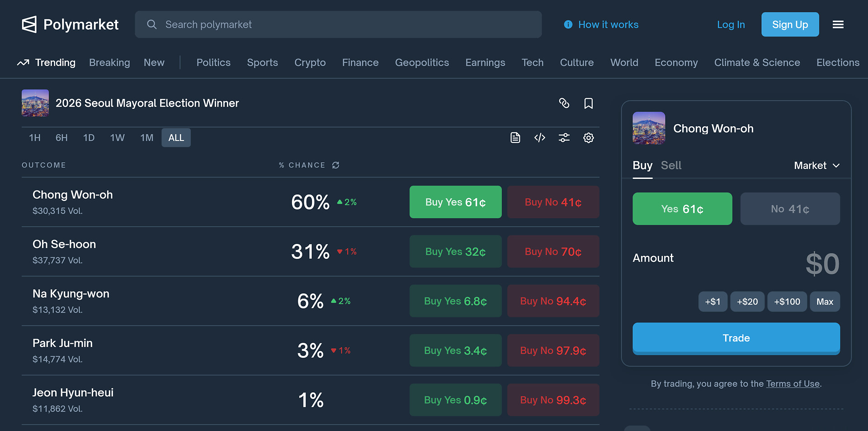Click Buy No 41¢ for Chong Won-oh
868x431 pixels.
point(553,202)
